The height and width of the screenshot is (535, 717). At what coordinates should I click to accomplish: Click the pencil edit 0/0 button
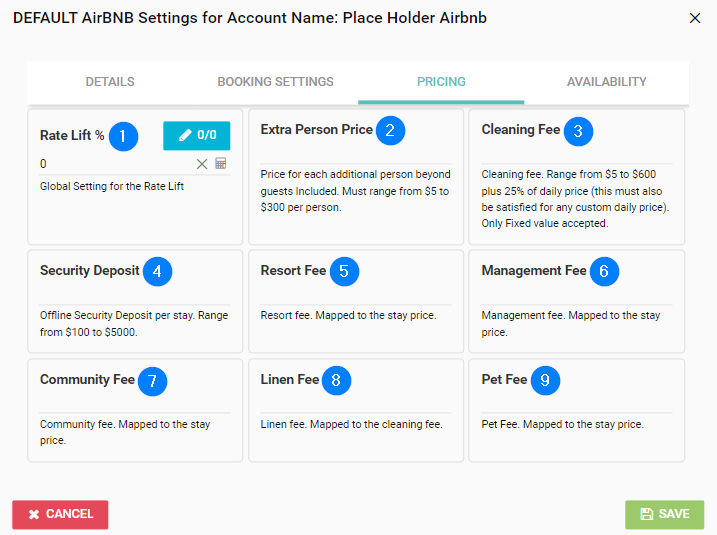pyautogui.click(x=196, y=135)
